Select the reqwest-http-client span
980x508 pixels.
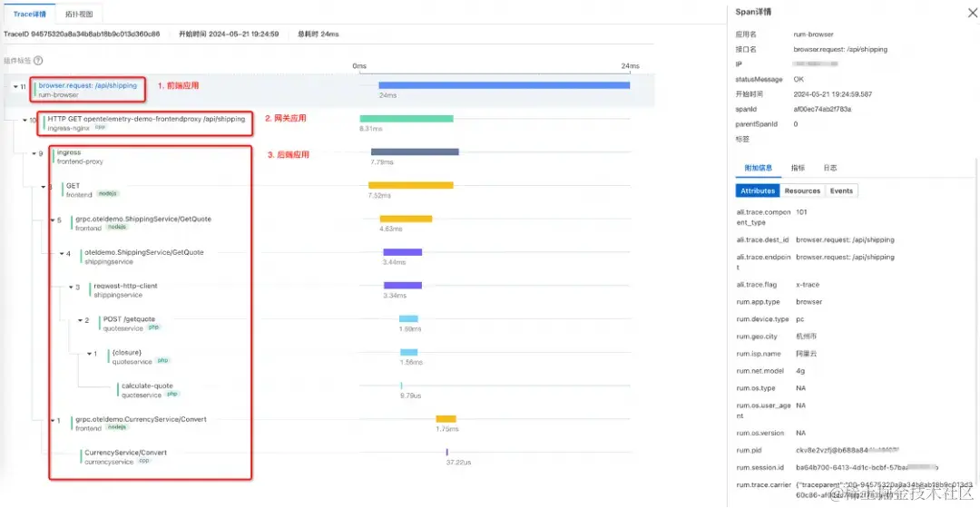[x=125, y=286]
